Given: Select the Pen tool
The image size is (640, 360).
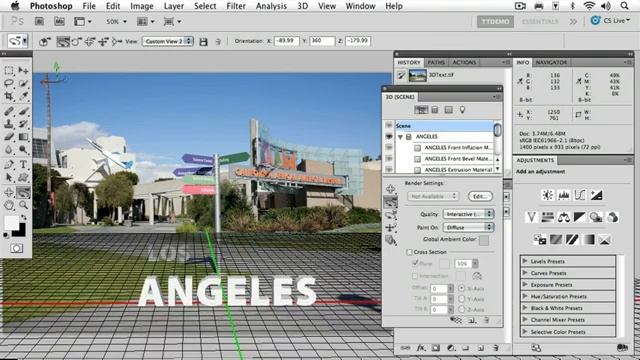Looking at the screenshot, I should (9, 165).
